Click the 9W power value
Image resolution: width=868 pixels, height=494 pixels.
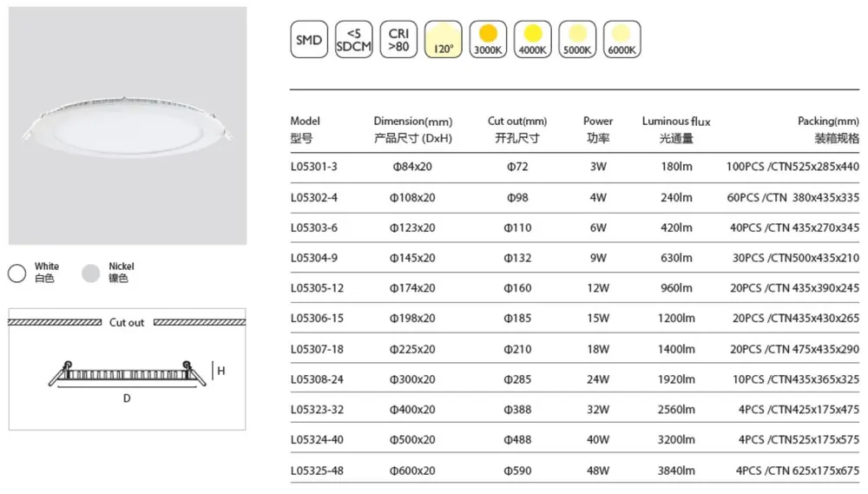(x=598, y=258)
